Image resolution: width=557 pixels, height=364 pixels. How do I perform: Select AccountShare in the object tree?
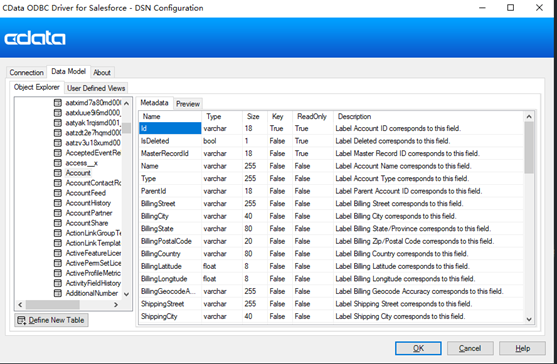point(87,223)
